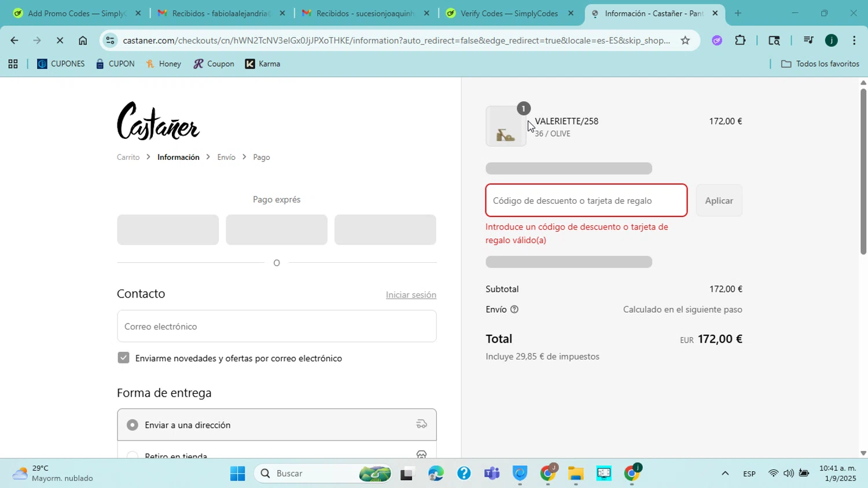
Task: Open the apps grid in bookmarks bar
Action: click(13, 64)
